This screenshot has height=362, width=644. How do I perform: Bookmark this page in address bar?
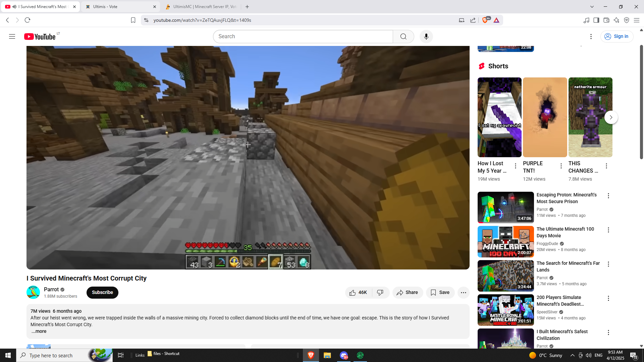[x=133, y=20]
